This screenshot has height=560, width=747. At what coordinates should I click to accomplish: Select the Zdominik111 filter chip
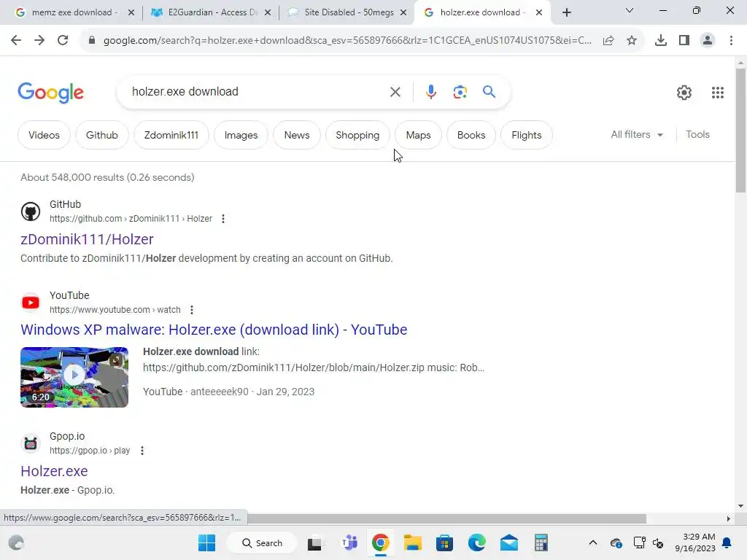point(171,135)
